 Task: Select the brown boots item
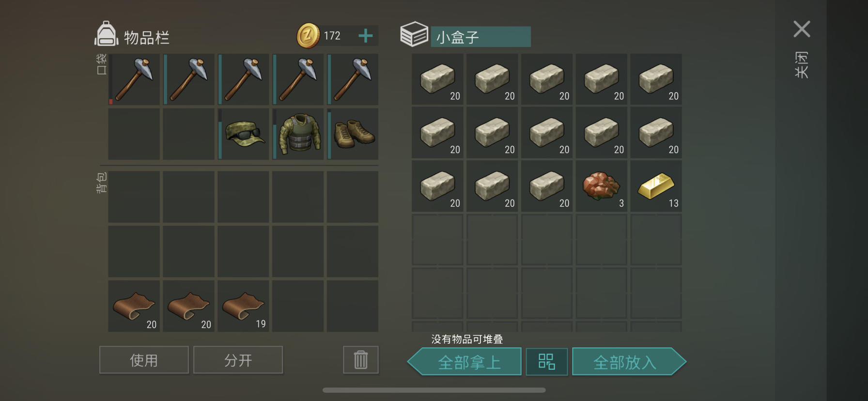click(353, 134)
